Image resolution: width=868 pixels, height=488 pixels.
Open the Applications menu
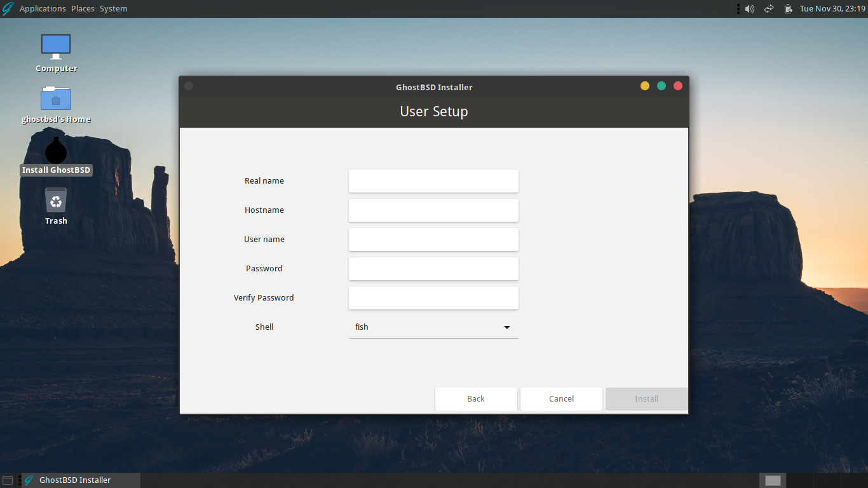[x=43, y=9]
